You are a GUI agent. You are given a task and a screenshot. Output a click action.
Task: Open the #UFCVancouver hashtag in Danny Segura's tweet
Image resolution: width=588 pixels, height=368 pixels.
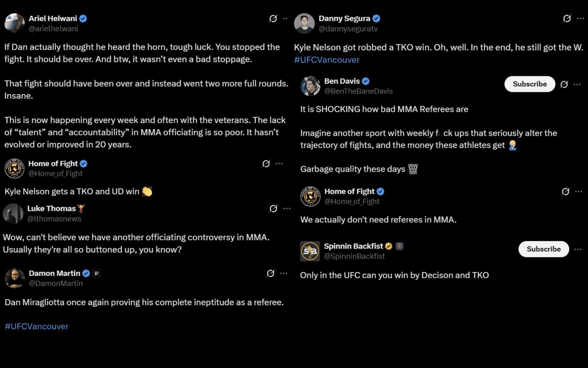tap(326, 60)
